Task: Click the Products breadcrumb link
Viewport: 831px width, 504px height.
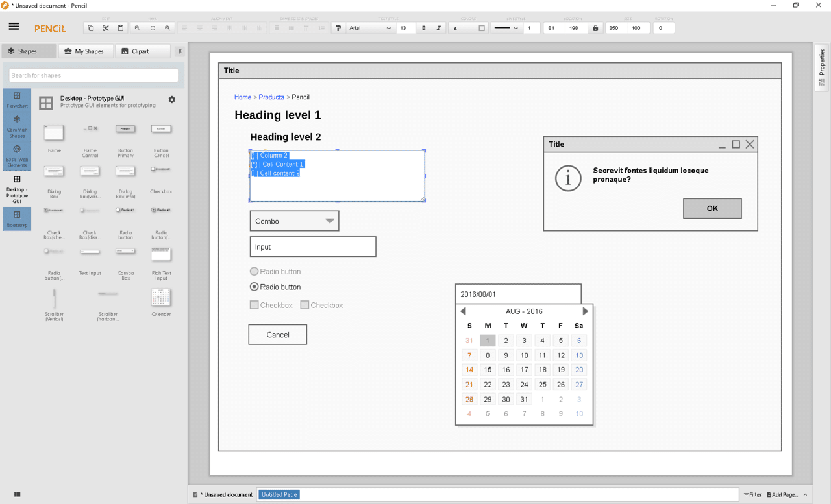Action: [271, 97]
